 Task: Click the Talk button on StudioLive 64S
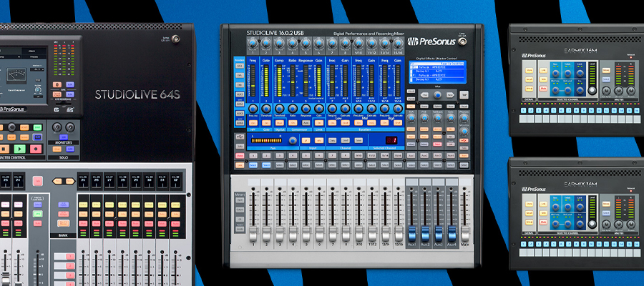[x=38, y=181]
